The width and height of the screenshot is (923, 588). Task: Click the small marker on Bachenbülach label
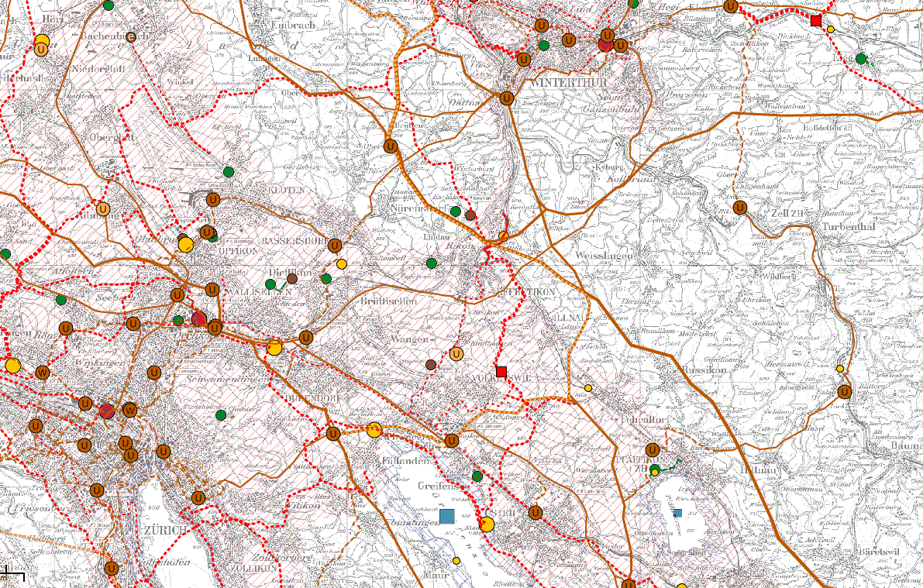point(131,36)
